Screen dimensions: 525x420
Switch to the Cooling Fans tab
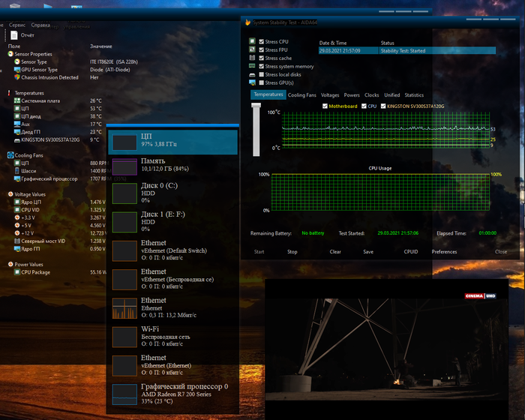301,95
